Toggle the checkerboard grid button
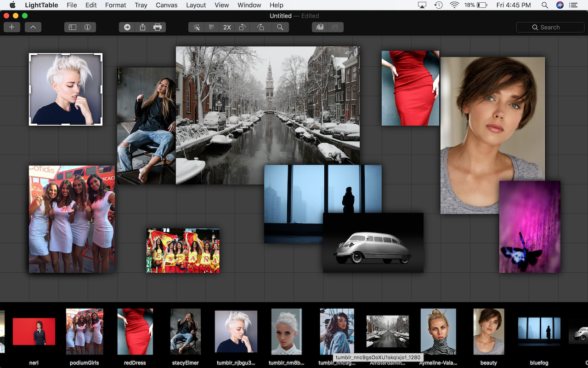This screenshot has width=588, height=368. coord(212,27)
